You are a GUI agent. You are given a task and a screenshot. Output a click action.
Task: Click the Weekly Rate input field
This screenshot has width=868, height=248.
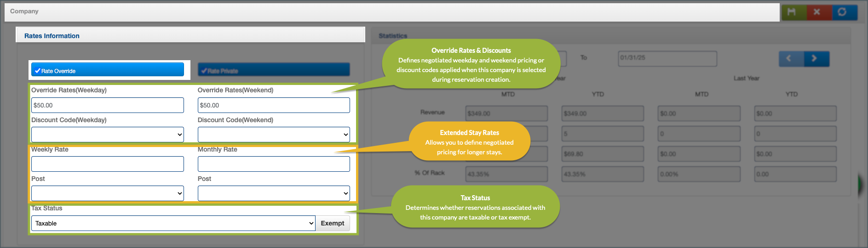107,164
